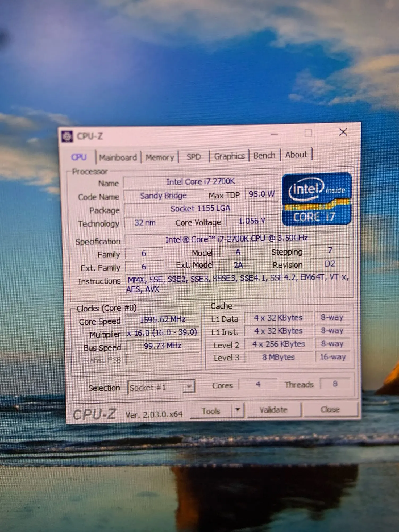Click the Bus Speed value 99.73 MHz

(x=163, y=346)
